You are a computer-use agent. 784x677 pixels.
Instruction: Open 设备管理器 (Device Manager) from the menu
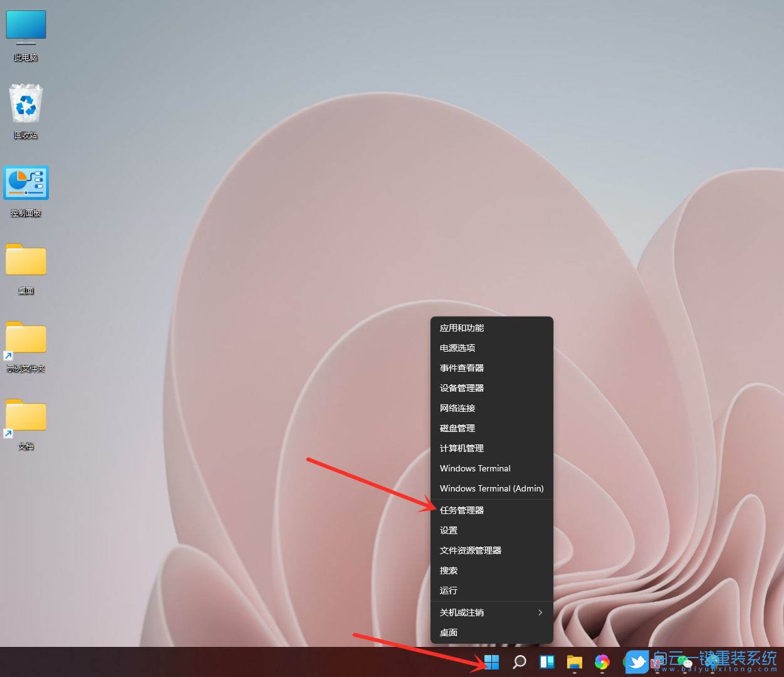462,388
